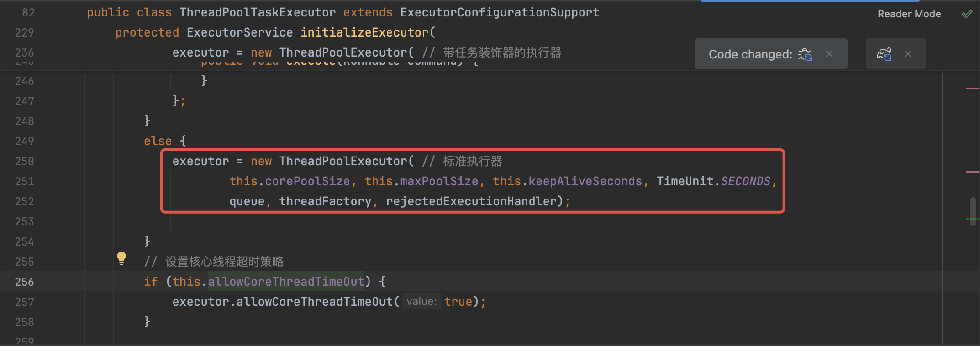The width and height of the screenshot is (980, 346).
Task: Click the yellow lightbulb quick-fix icon
Action: click(x=121, y=258)
